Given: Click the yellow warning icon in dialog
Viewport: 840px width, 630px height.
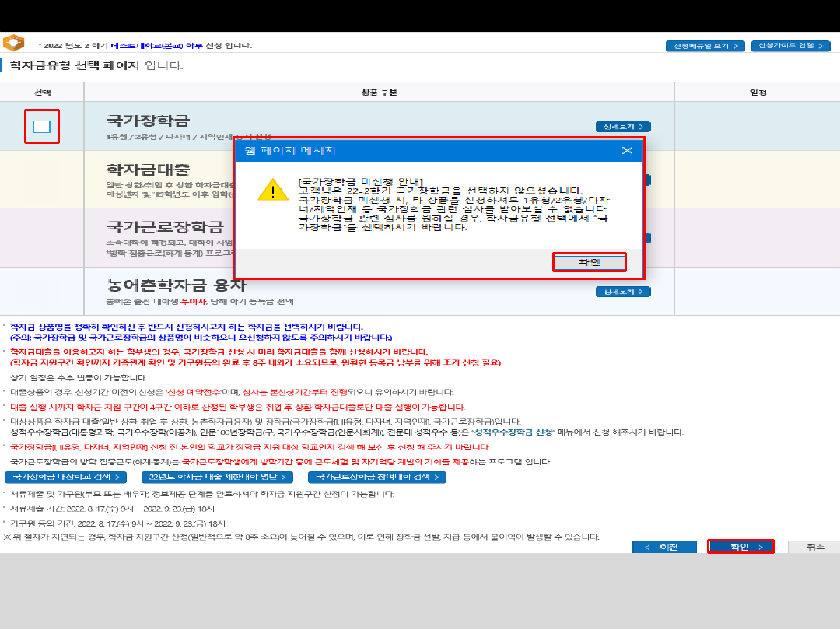Looking at the screenshot, I should coord(273,189).
